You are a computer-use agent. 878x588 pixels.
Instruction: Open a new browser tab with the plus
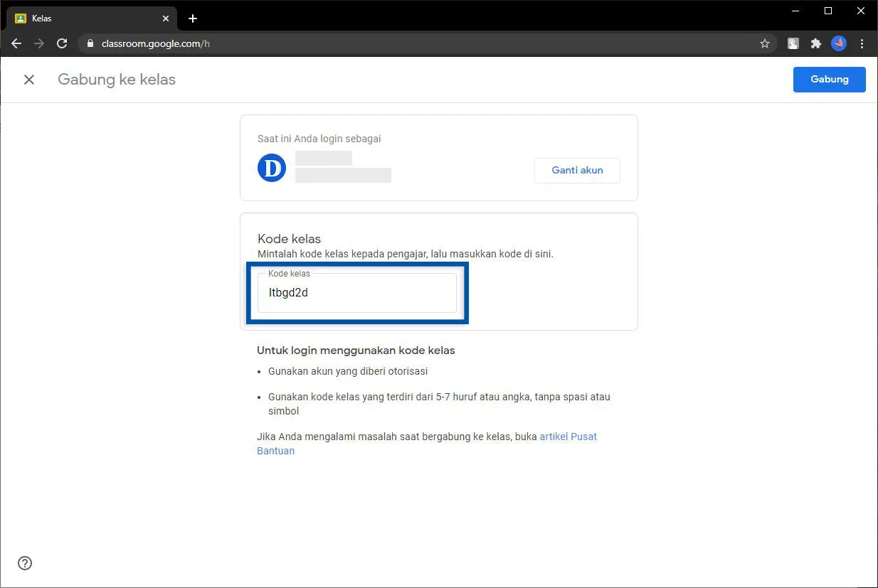pos(192,18)
